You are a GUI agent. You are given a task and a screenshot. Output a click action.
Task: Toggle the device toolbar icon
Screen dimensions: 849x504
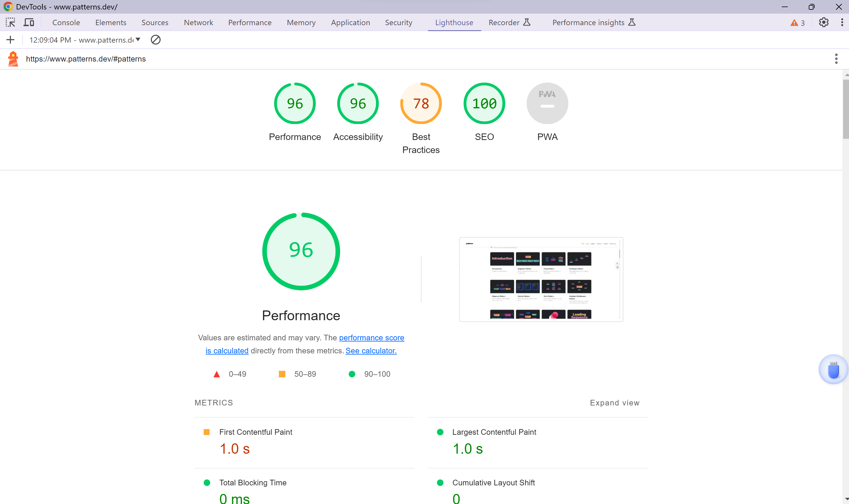coord(29,22)
